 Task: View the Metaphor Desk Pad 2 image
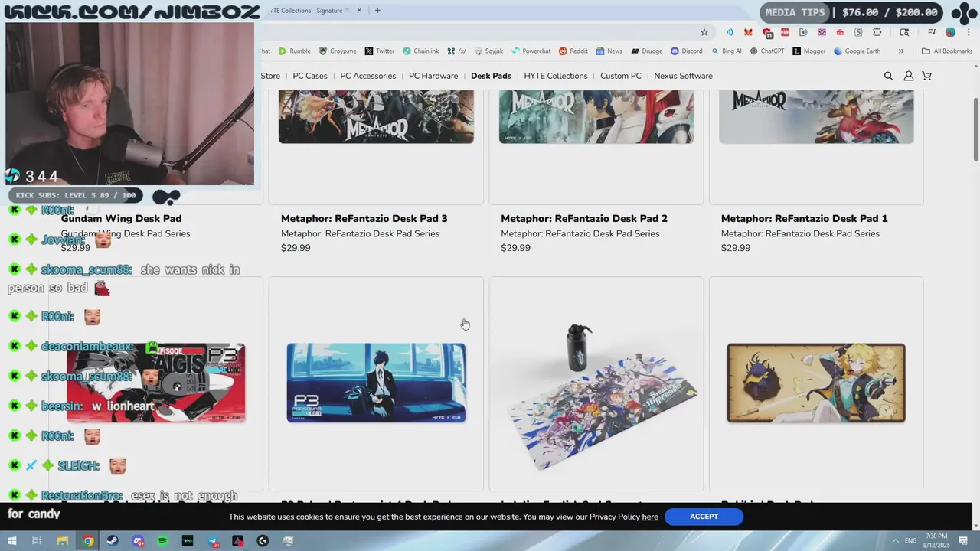596,116
